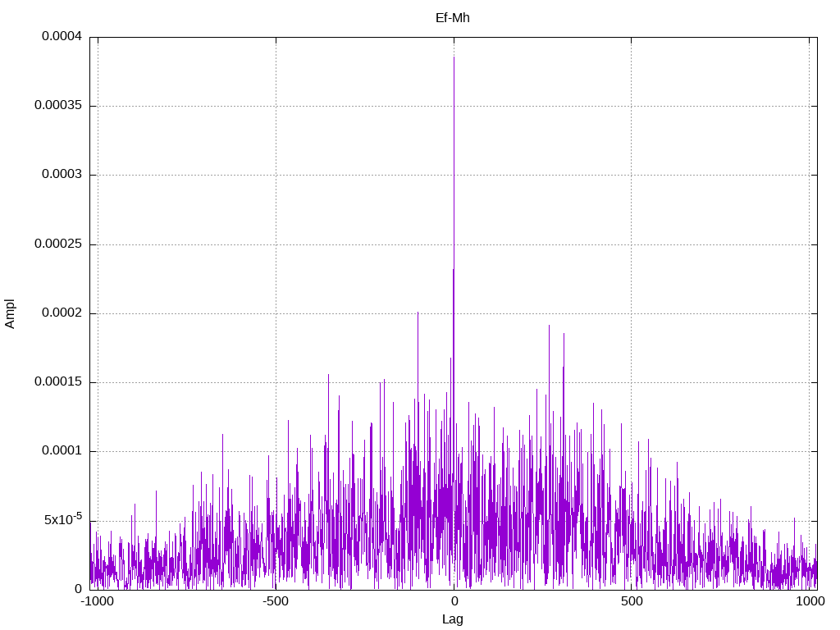Click the x-axis tick label 500

click(x=632, y=601)
